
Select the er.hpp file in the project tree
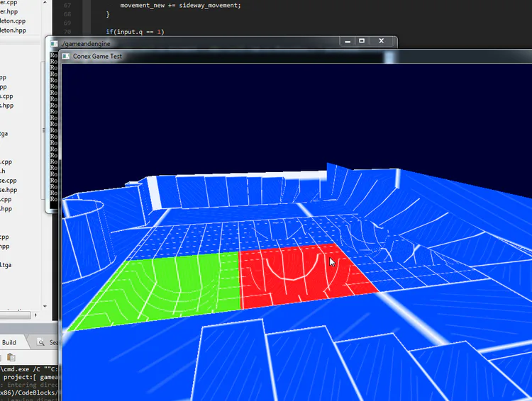pos(9,11)
